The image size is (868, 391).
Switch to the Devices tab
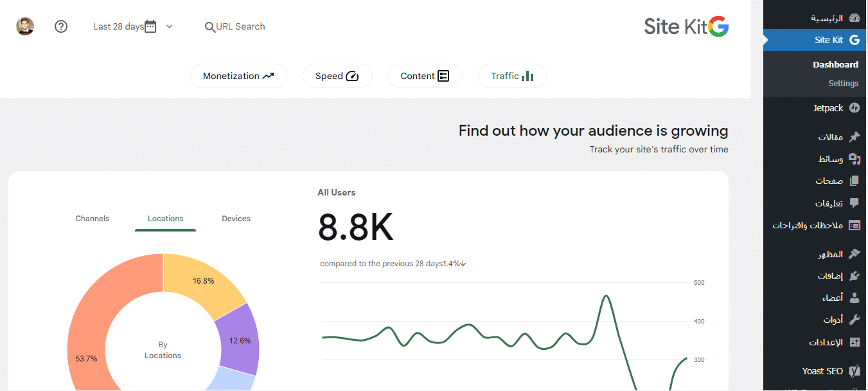tap(236, 219)
